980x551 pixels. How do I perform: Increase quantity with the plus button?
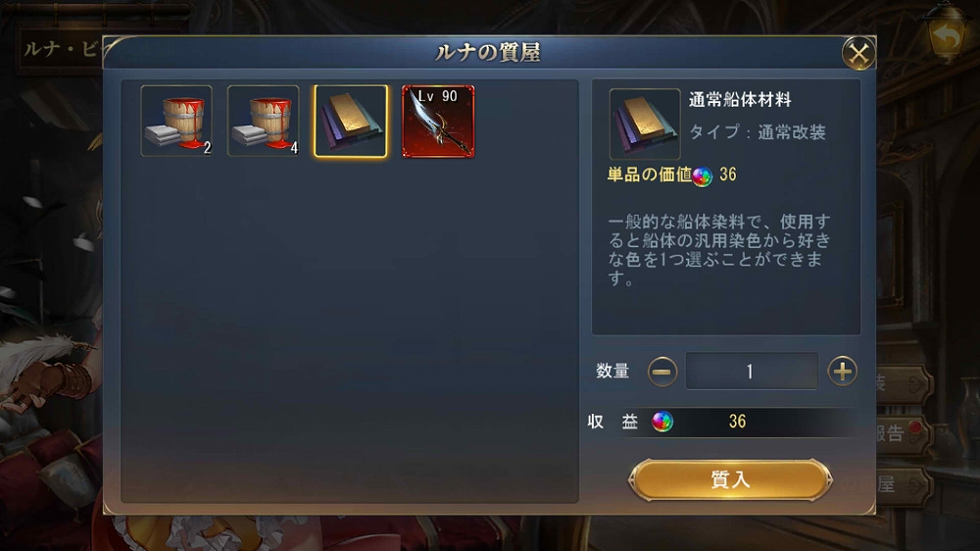coord(843,372)
